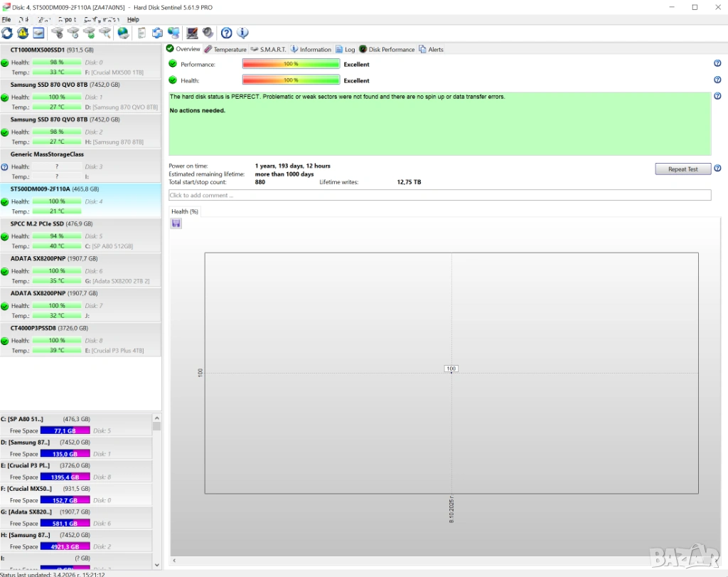Save the health graph using the floppy icon
Screen dimensions: 728x577
pyautogui.click(x=176, y=223)
